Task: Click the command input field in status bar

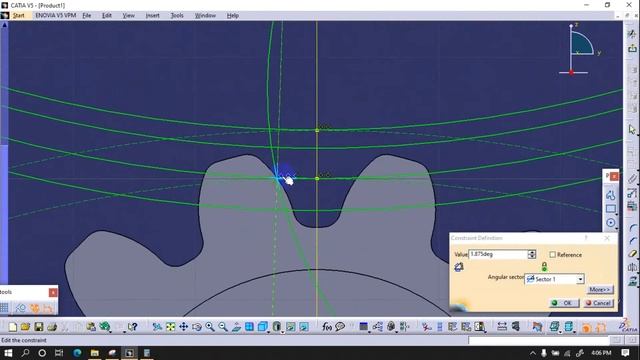Action: coord(538,340)
